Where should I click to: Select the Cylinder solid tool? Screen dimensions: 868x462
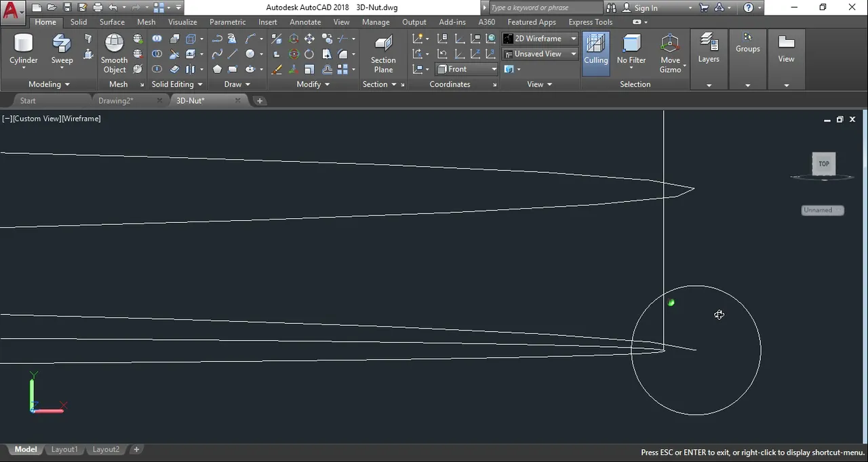click(x=24, y=50)
